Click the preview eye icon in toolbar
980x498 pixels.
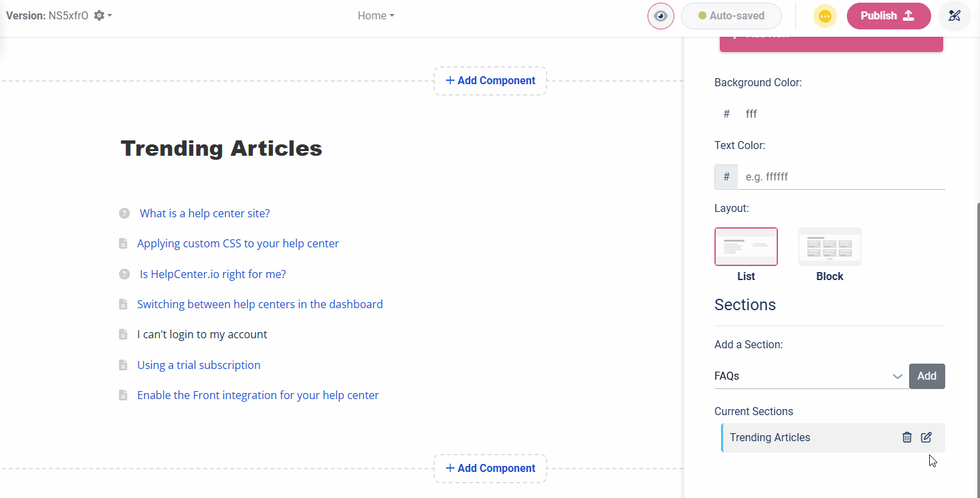(660, 15)
